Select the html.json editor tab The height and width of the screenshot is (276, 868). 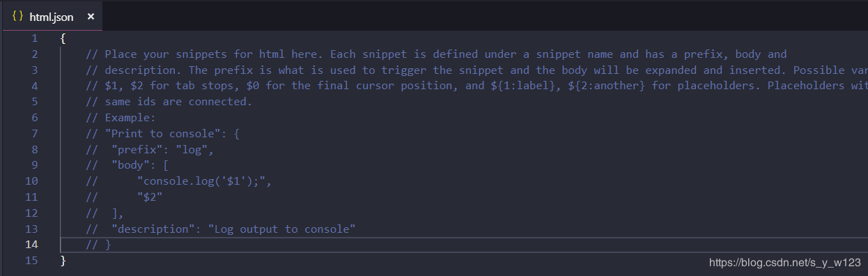[53, 16]
